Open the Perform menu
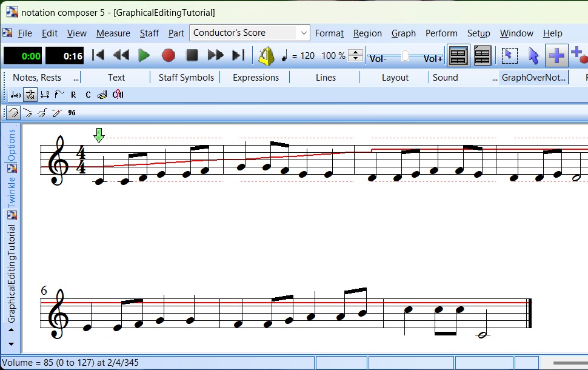The image size is (588, 370). tap(441, 33)
